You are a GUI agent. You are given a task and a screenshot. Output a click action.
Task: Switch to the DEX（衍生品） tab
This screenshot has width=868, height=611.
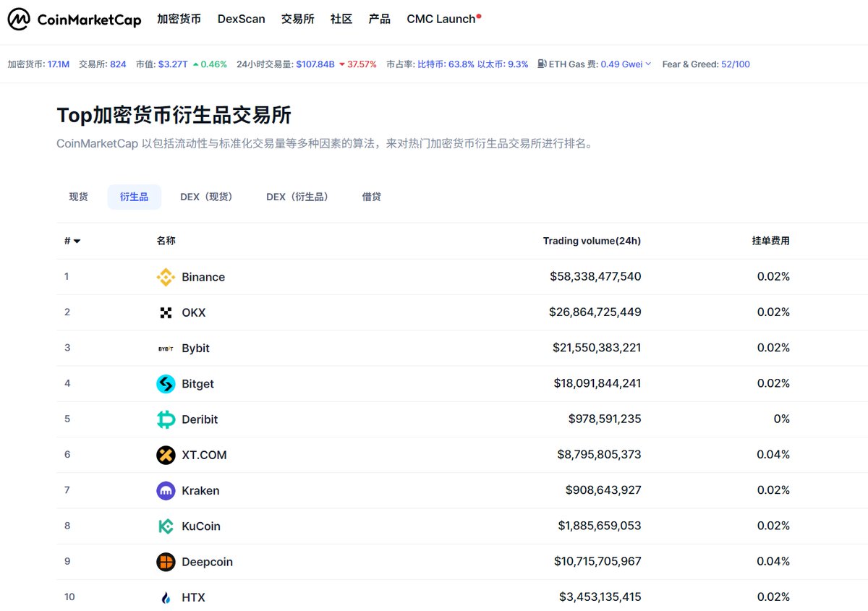pyautogui.click(x=297, y=197)
